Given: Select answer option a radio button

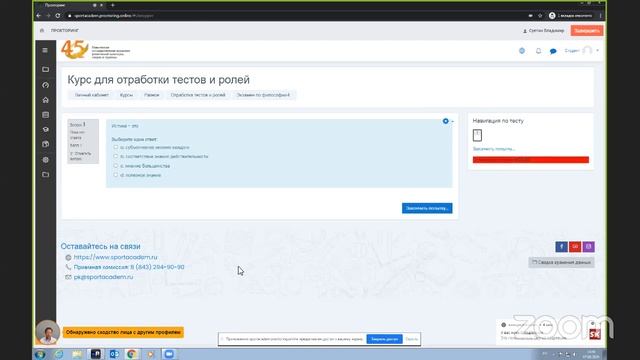Looking at the screenshot, I should pyautogui.click(x=116, y=147).
